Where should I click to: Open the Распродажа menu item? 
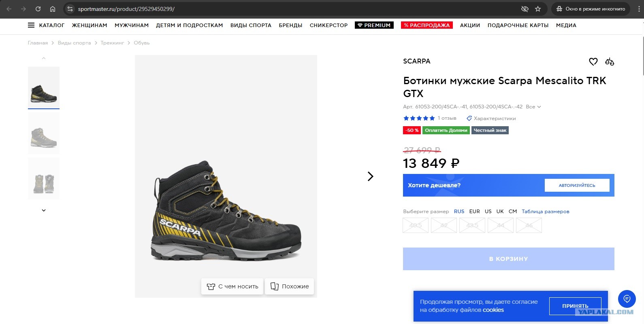click(427, 25)
